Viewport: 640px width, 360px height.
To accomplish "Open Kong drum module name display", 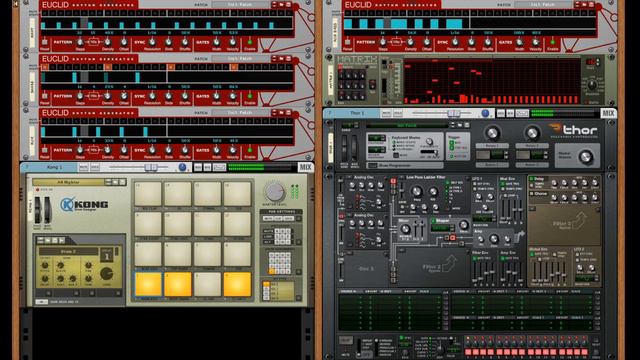I will tap(68, 251).
